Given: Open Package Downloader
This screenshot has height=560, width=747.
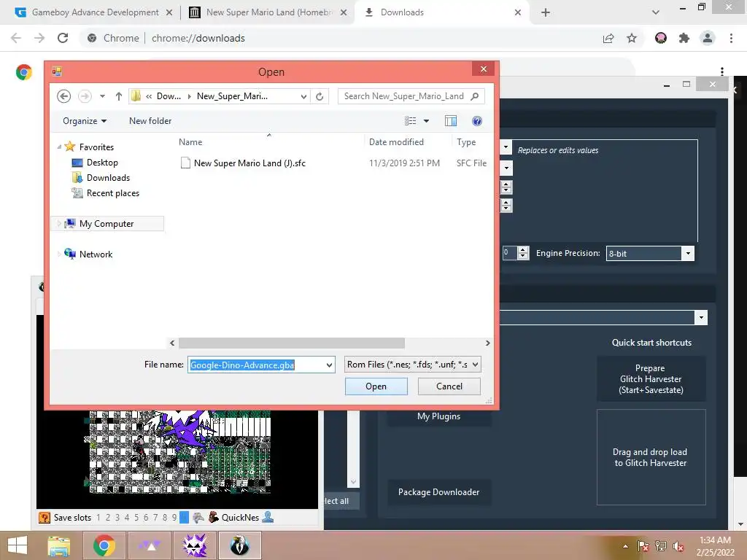Looking at the screenshot, I should click(438, 492).
